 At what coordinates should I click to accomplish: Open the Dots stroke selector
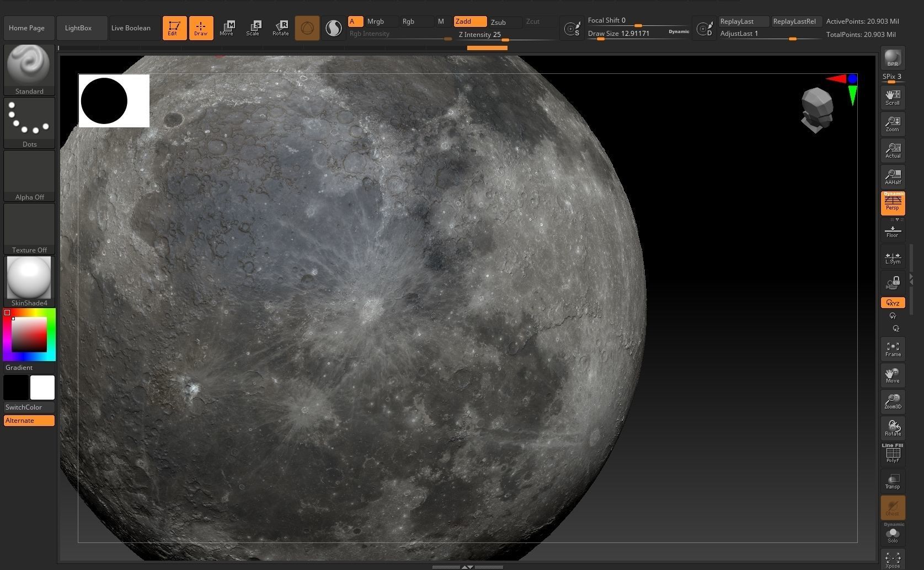[x=29, y=122]
